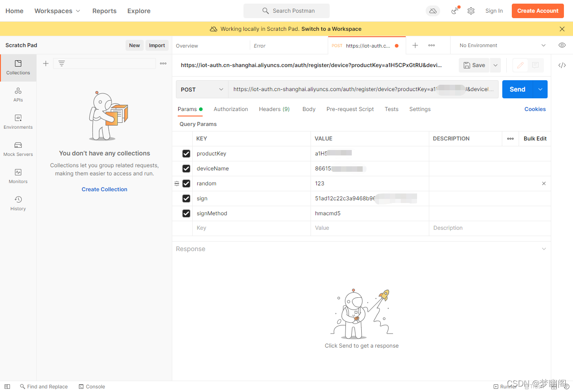Screen dimensions: 573x392
Task: Open the Runner in status bar
Action: click(x=505, y=387)
